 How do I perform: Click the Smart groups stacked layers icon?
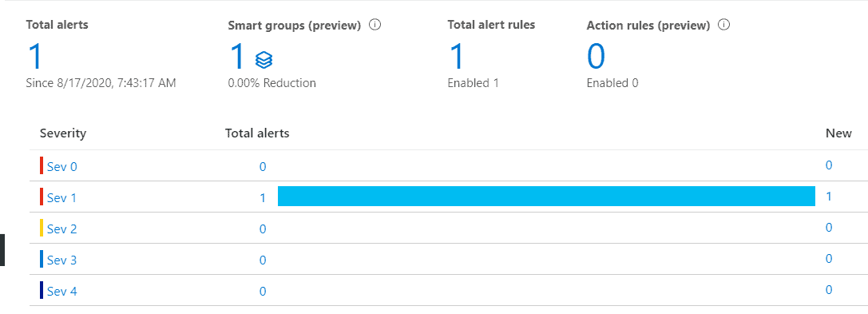point(264,60)
